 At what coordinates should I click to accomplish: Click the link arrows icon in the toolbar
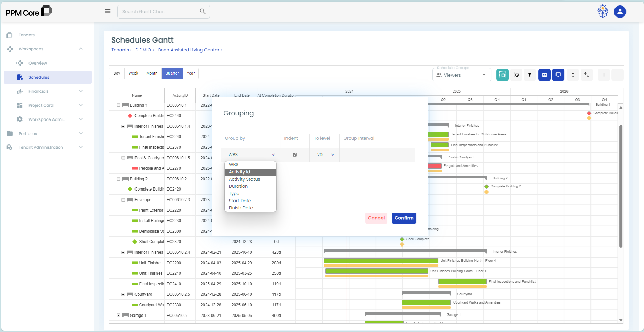point(587,75)
